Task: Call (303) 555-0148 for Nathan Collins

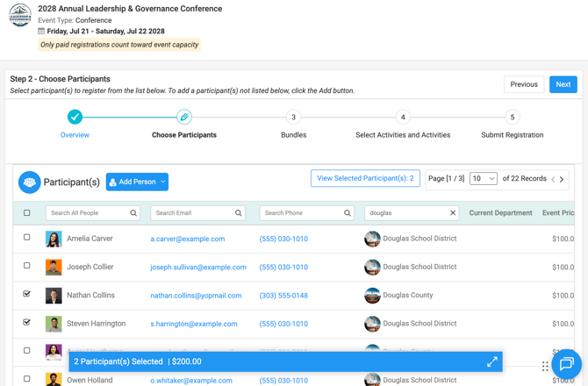Action: (283, 296)
